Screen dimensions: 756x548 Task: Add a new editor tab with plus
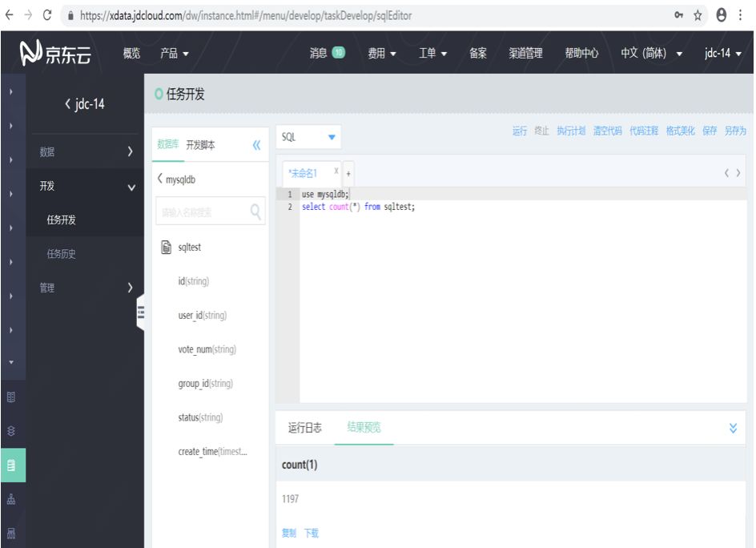[348, 174]
